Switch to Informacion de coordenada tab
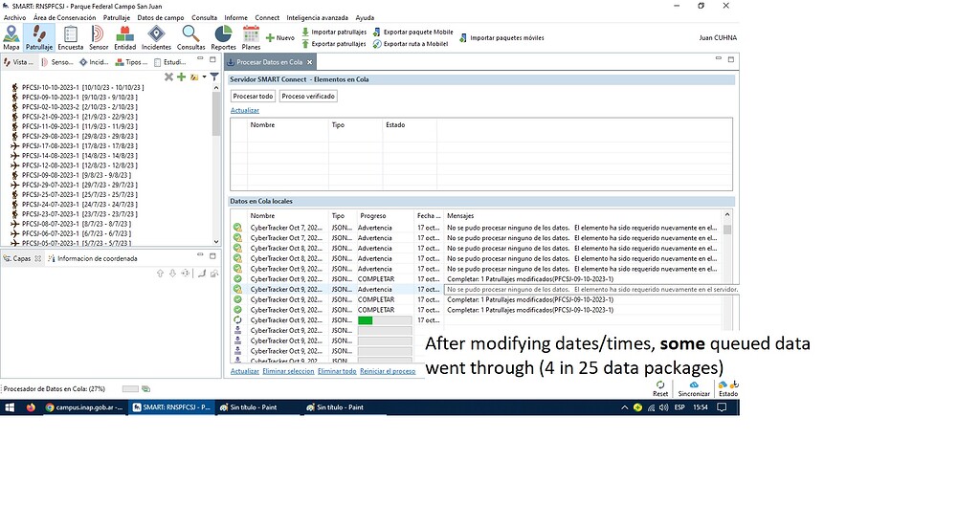The width and height of the screenshot is (980, 527). pyautogui.click(x=93, y=258)
